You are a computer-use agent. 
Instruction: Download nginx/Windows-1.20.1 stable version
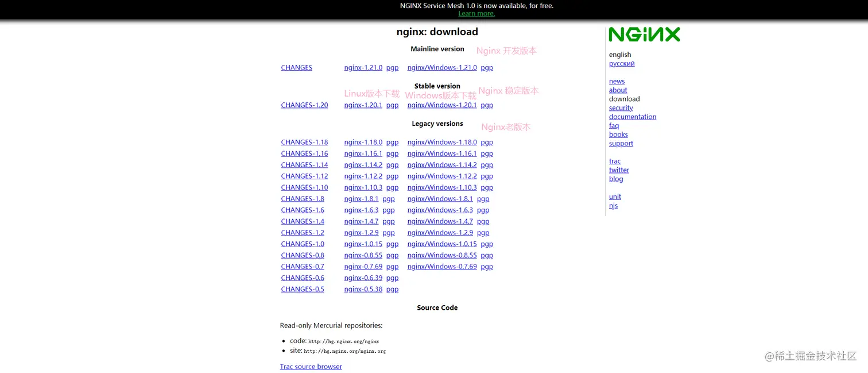pos(441,105)
